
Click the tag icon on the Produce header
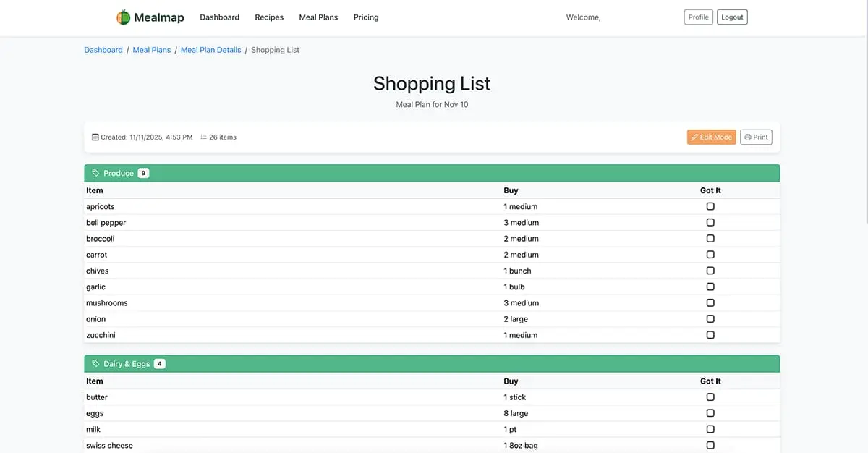pos(95,172)
